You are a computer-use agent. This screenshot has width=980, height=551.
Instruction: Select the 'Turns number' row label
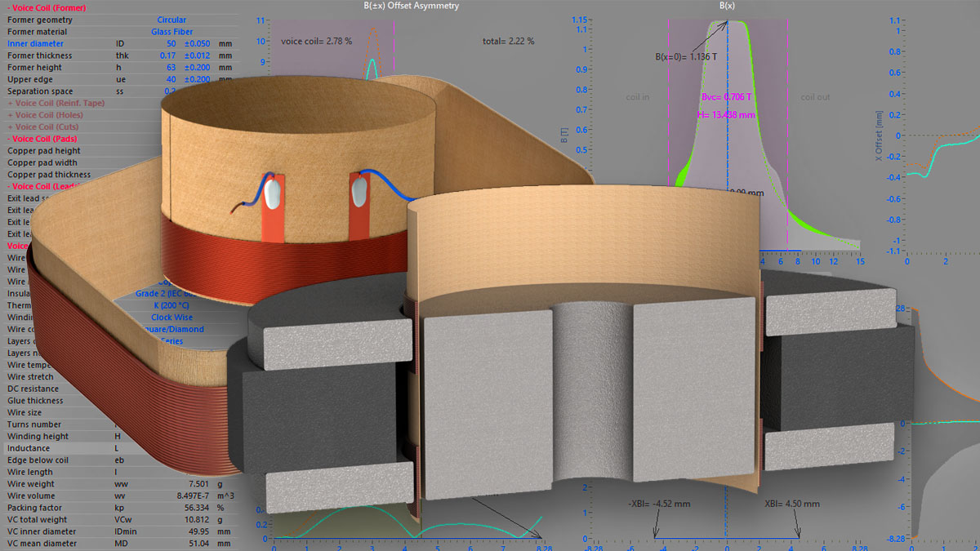pyautogui.click(x=33, y=424)
